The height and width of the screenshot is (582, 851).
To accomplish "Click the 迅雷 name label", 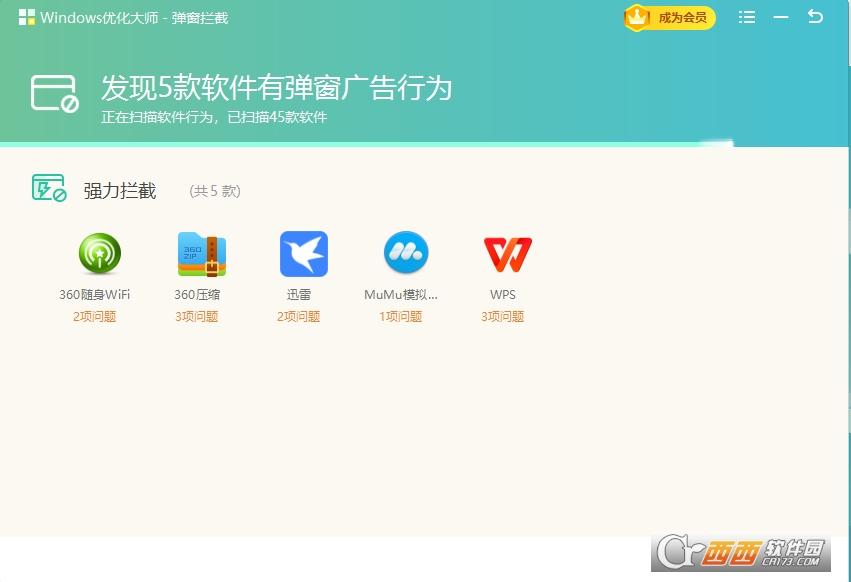I will [x=299, y=295].
